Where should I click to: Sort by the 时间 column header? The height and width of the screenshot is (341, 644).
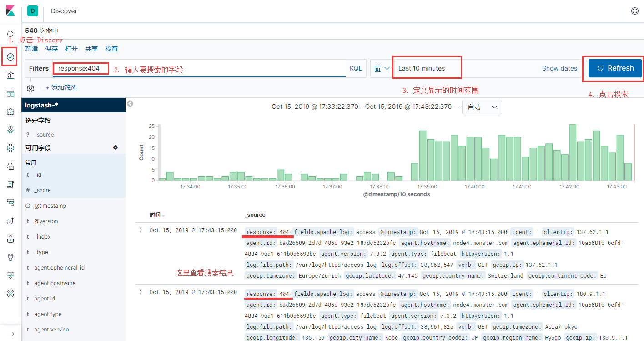tap(157, 215)
